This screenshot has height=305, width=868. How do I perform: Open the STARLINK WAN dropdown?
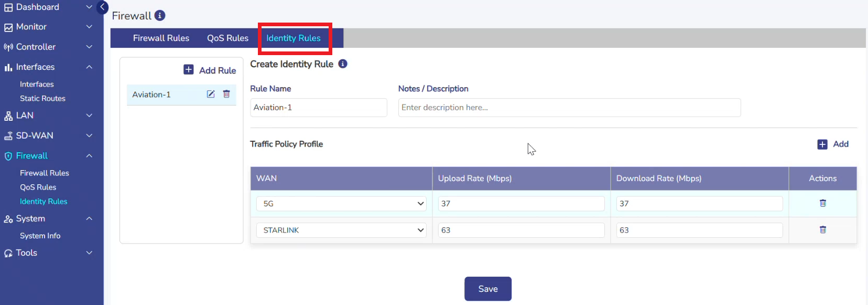[x=341, y=230]
